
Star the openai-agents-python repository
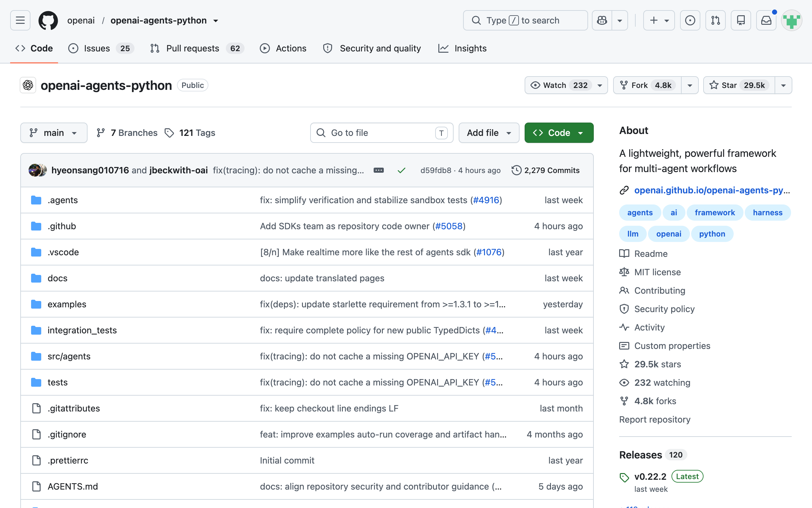pos(739,85)
